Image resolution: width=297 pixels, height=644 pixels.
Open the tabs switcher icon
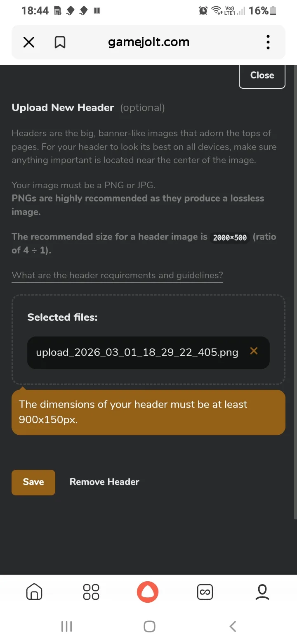pyautogui.click(x=205, y=592)
